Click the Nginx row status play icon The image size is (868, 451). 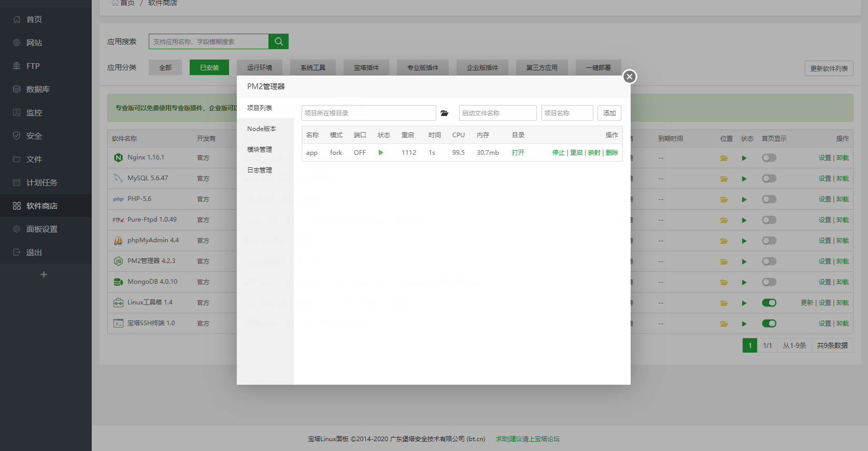[x=744, y=158]
